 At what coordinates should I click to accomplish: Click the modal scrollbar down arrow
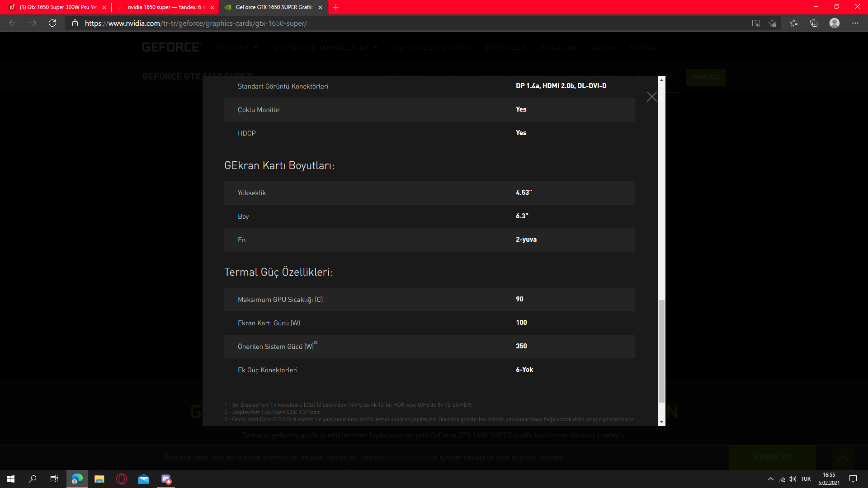pos(661,422)
